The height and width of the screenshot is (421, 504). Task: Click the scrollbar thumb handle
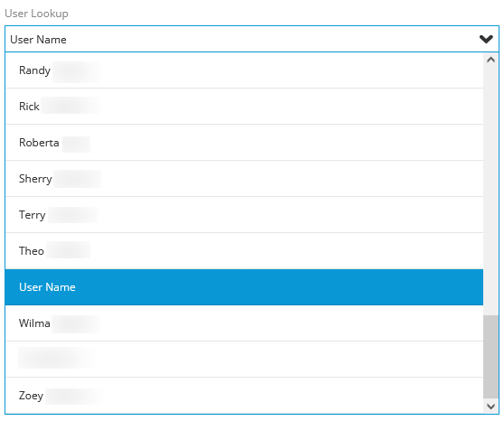pyautogui.click(x=490, y=357)
